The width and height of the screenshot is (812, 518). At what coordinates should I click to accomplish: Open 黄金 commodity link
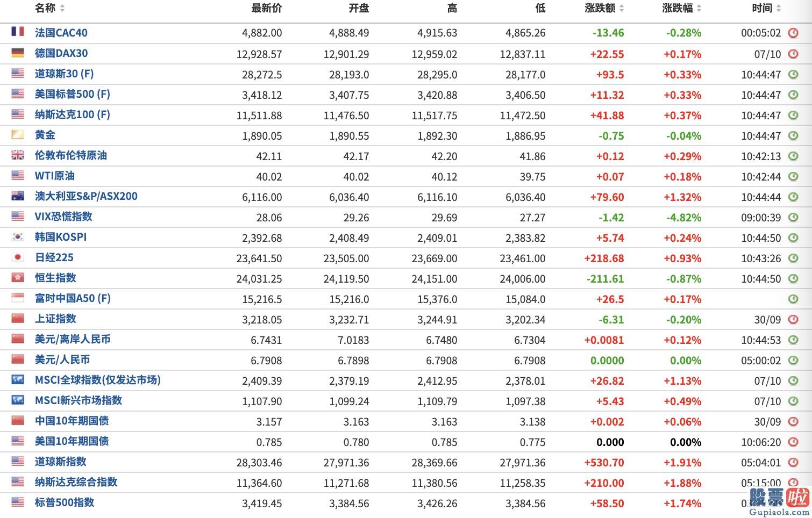45,135
